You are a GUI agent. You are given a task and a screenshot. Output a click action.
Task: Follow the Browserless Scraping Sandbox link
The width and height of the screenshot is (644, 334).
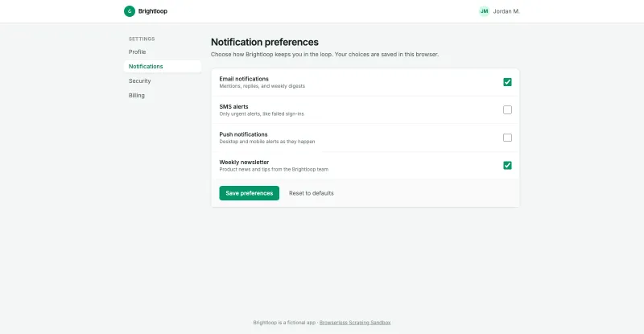coord(355,323)
